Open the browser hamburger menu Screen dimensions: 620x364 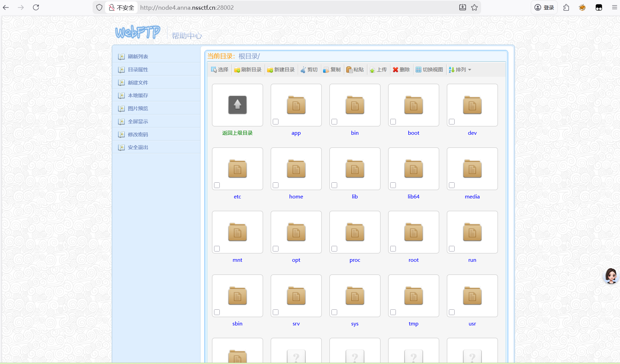coord(614,7)
